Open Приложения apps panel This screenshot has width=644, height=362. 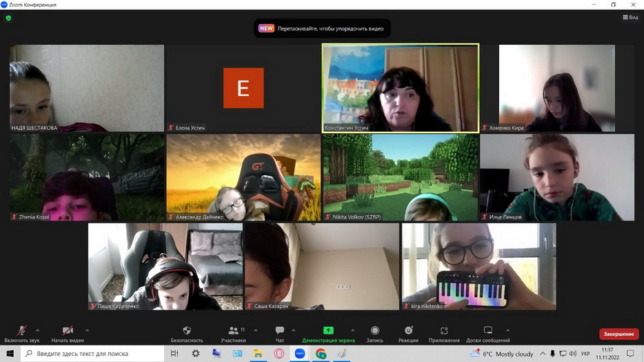[x=443, y=334]
